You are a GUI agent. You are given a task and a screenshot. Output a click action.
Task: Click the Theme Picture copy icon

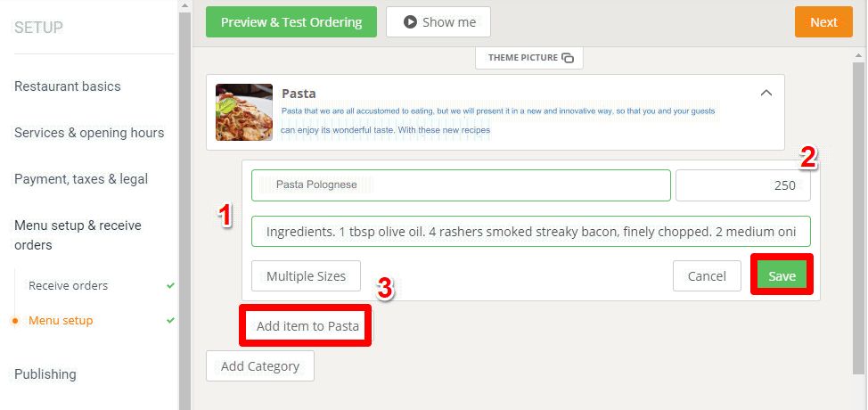(x=568, y=58)
